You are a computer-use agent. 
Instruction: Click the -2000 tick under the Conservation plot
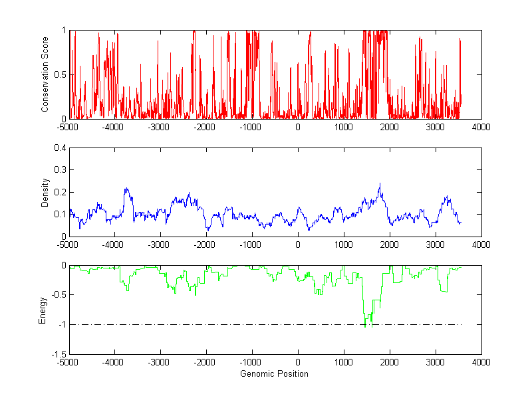205,127
